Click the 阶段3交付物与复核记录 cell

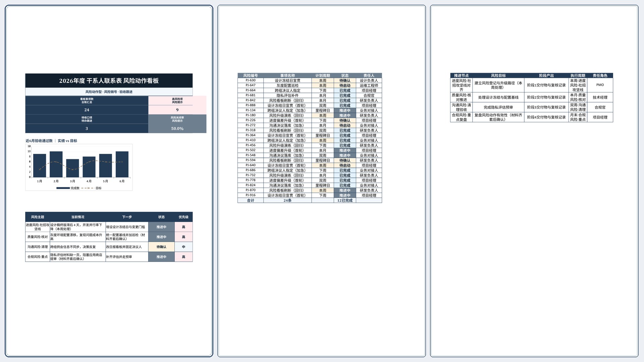(x=546, y=107)
